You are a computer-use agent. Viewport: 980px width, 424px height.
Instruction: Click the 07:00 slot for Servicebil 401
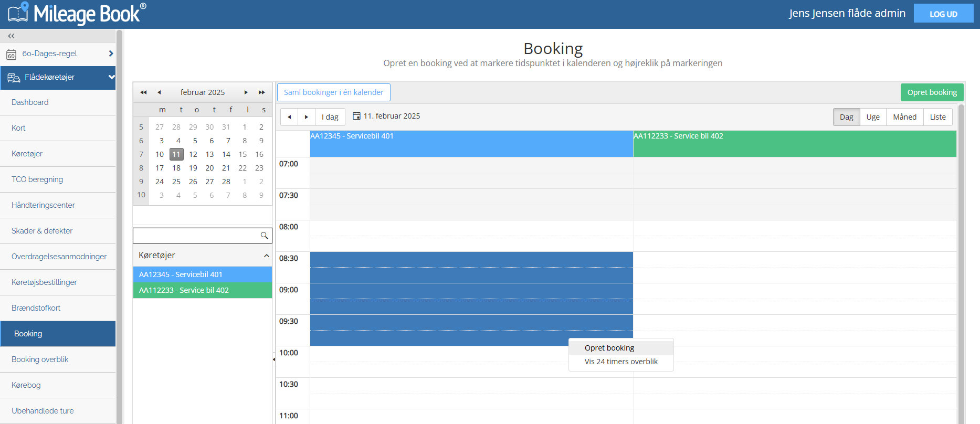pyautogui.click(x=471, y=165)
